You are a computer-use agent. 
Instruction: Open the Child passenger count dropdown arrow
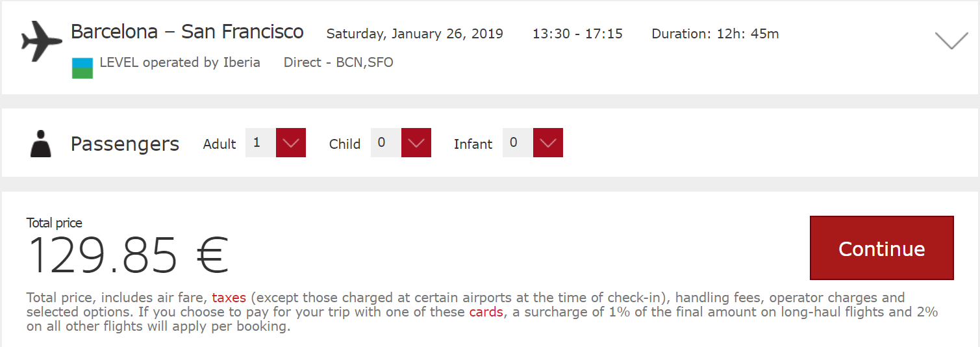416,143
